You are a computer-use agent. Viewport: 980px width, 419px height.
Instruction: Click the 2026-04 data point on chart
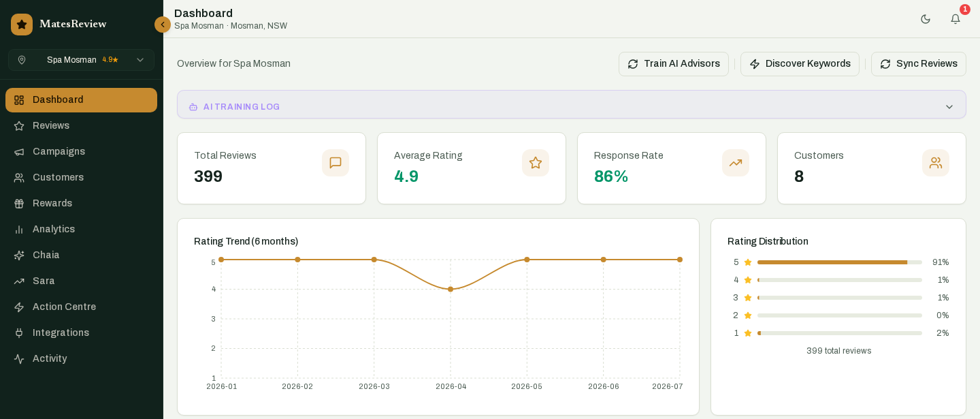pos(451,290)
